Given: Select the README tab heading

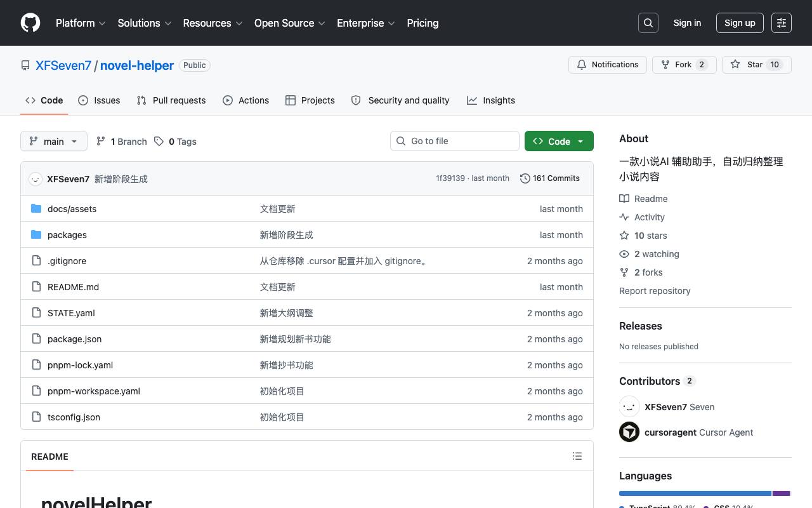Looking at the screenshot, I should click(x=49, y=457).
